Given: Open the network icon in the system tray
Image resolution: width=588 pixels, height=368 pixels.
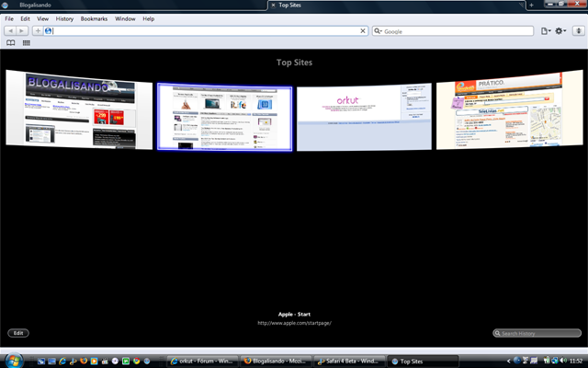Looking at the screenshot, I should 555,361.
